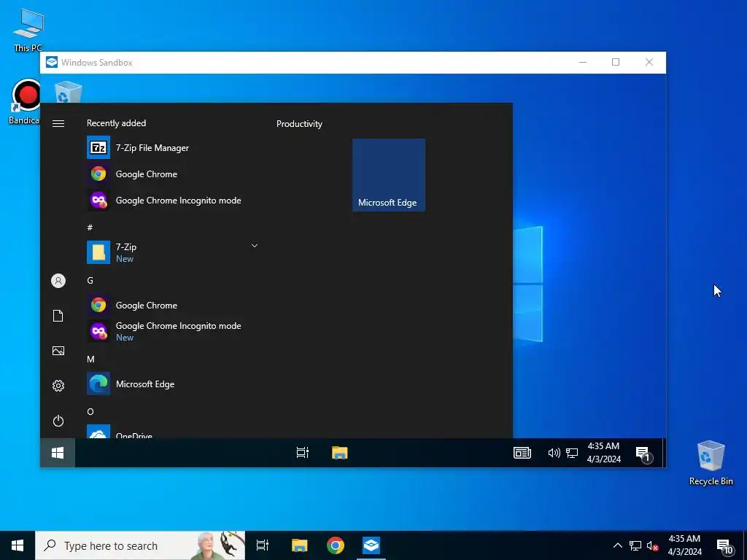Open the 7-Zip folder entry
Viewport: 747px width, 560px height.
172,252
